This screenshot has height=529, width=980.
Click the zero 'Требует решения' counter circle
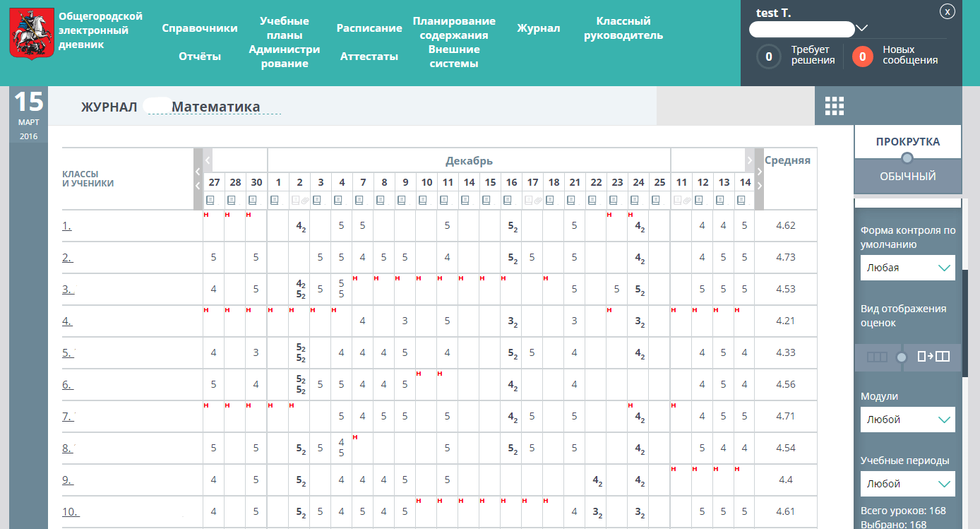(x=768, y=56)
